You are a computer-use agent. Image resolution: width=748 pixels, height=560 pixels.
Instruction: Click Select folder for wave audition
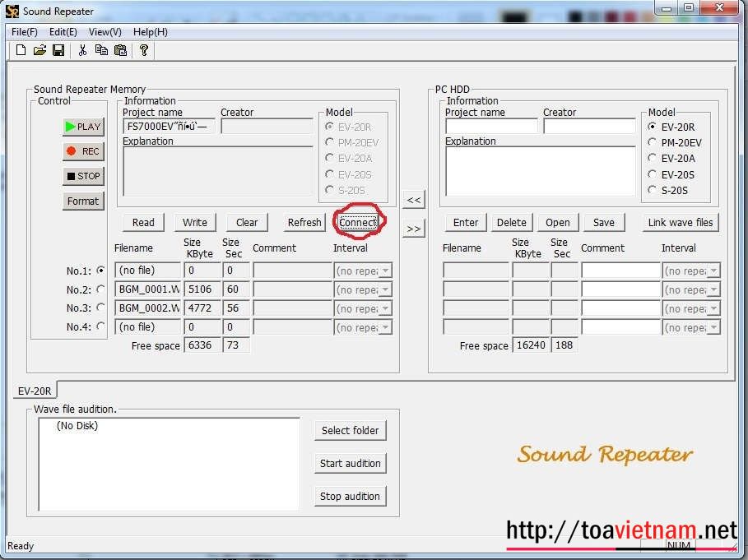tap(351, 430)
